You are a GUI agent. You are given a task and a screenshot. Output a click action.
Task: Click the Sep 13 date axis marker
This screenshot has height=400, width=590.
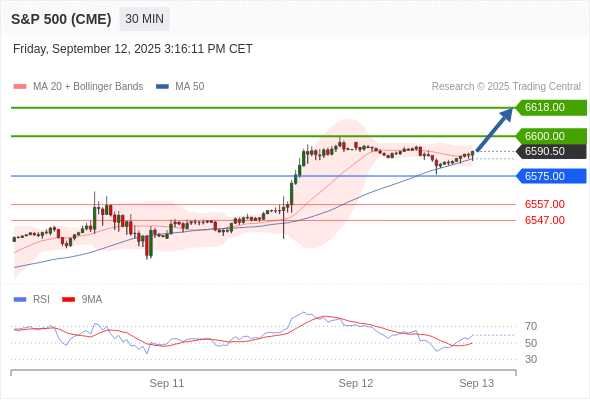coord(476,383)
